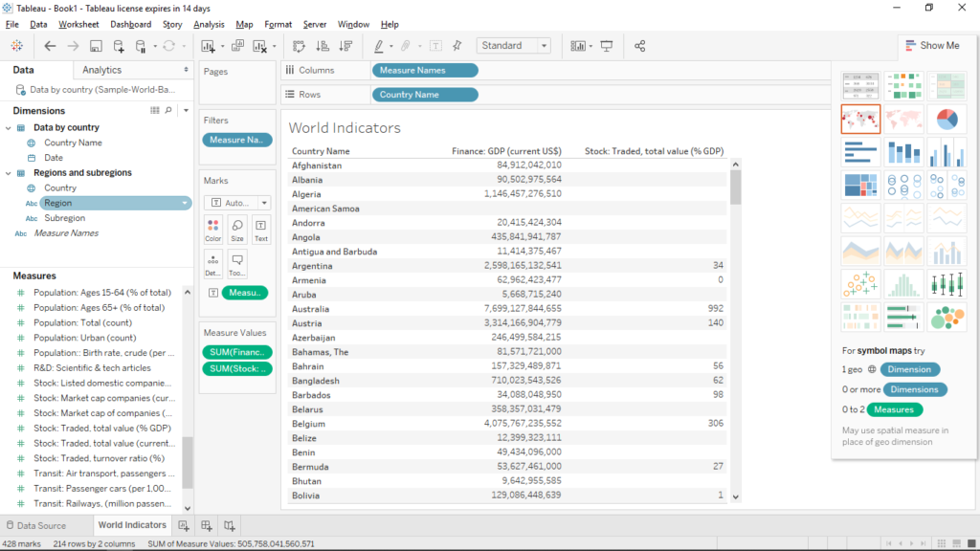980x551 pixels.
Task: Toggle the Highlight pencil icon in the toolbar
Action: pos(379,45)
